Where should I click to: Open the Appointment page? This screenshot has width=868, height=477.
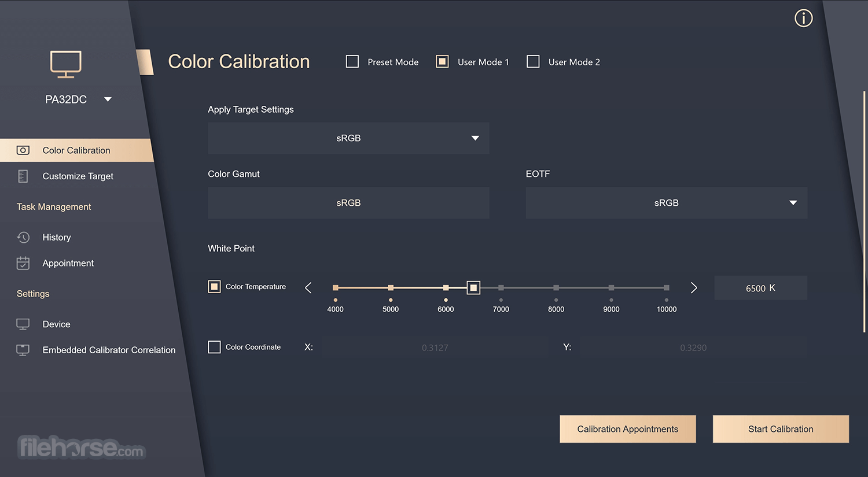(68, 263)
